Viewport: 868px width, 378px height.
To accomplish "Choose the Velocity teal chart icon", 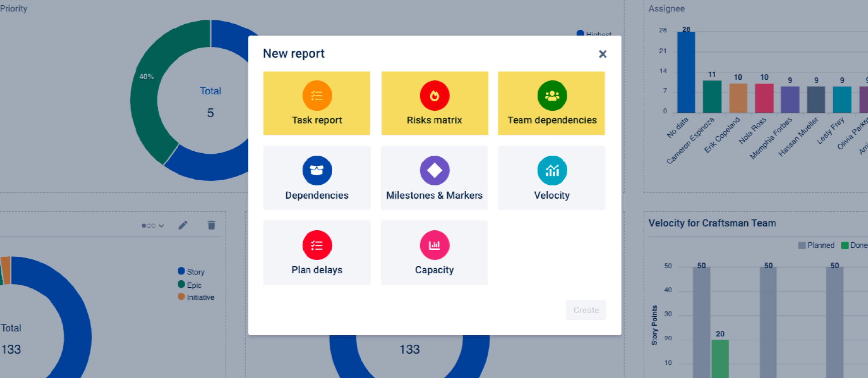I will point(552,170).
